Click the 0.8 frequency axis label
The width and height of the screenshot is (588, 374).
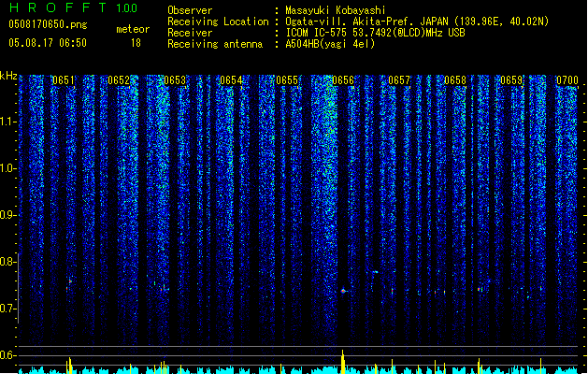[x=7, y=262]
